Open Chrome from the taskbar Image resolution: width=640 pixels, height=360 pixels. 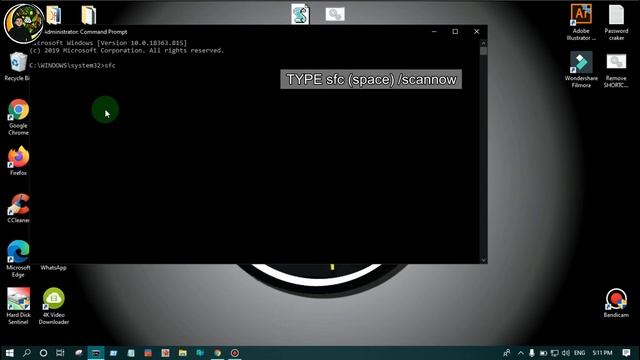tap(217, 353)
